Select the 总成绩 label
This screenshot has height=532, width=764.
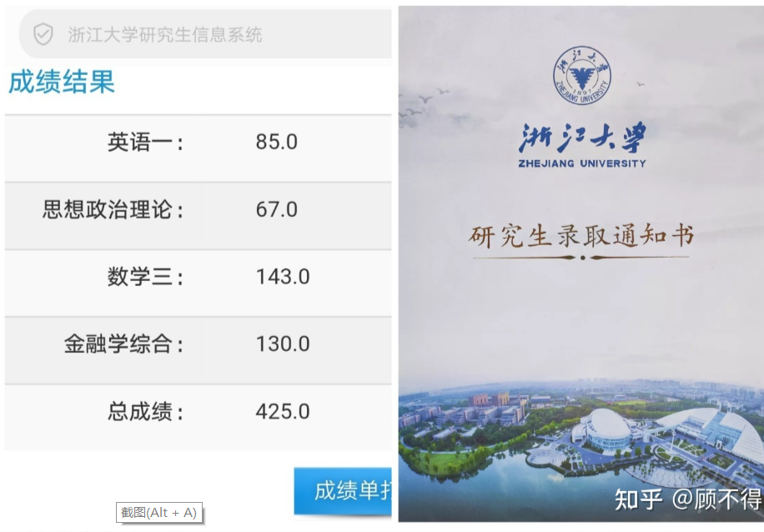[x=146, y=412]
